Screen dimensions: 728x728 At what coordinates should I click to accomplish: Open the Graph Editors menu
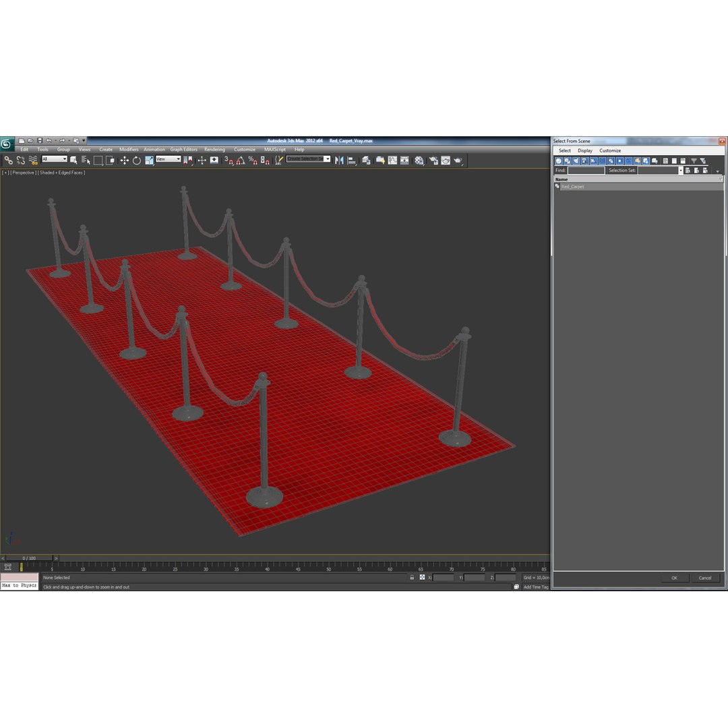(183, 150)
